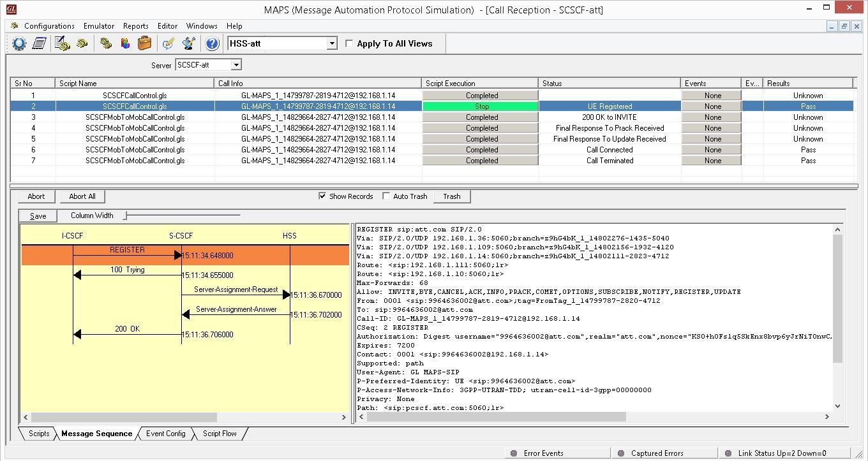Click the small icon left of Configurations menu
This screenshot has width=868, height=461.
click(14, 26)
